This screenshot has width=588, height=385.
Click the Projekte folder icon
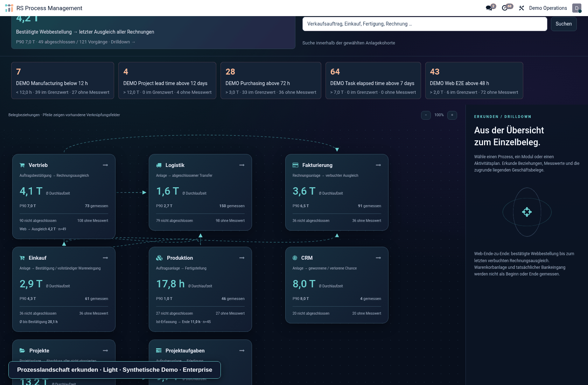coord(22,351)
